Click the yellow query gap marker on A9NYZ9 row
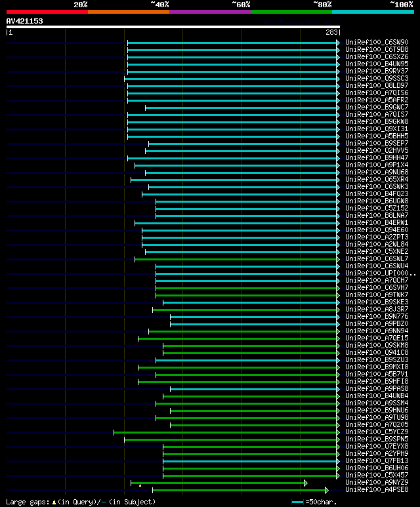The height and width of the screenshot is (507, 420). click(x=140, y=485)
